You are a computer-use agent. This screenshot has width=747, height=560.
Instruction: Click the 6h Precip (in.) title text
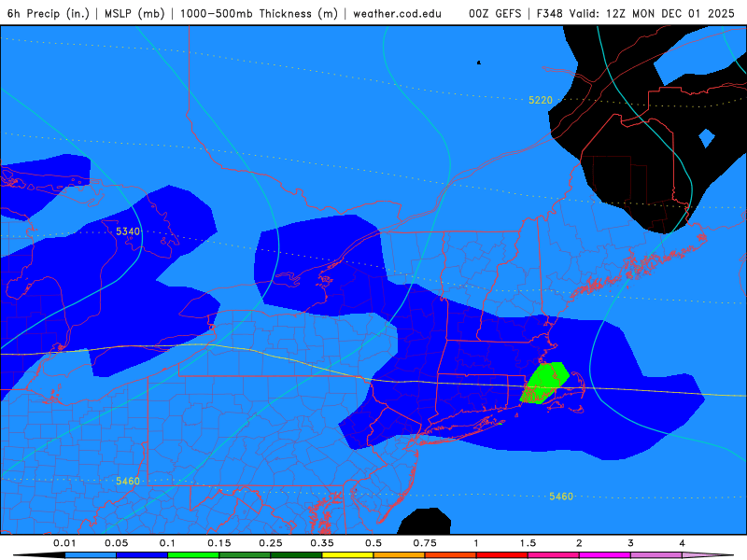click(x=49, y=13)
